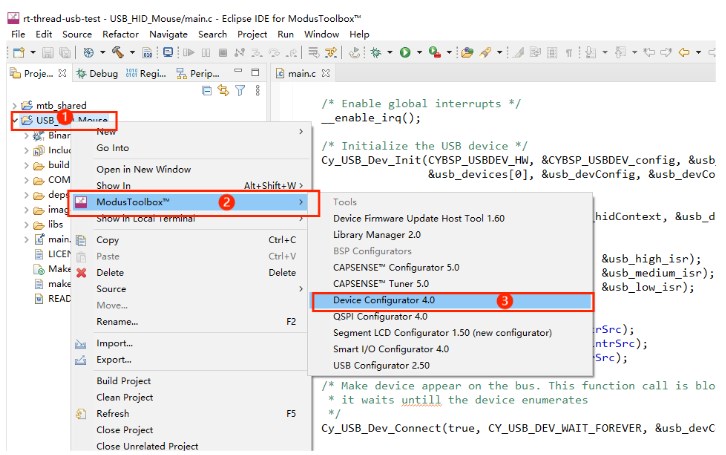The height and width of the screenshot is (455, 726).
Task: Click the Terminate stop icon
Action: [x=223, y=52]
